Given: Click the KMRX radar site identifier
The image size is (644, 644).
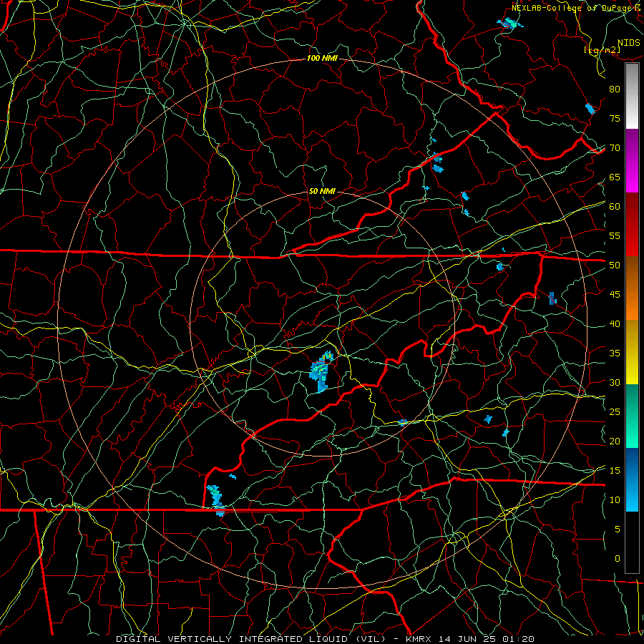Looking at the screenshot, I should pyautogui.click(x=419, y=639).
